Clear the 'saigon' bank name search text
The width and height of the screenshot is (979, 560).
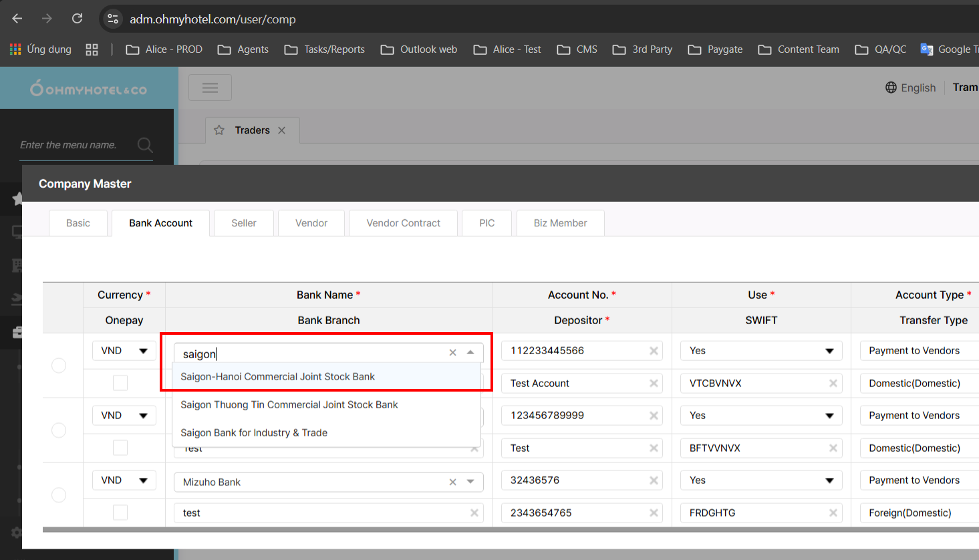[x=452, y=352]
